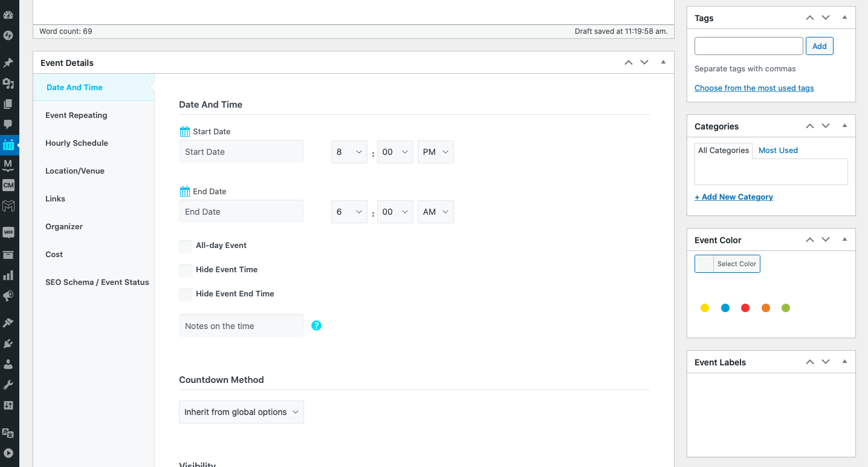Click the Plugins sidebar icon
Viewport: 868px width, 467px height.
point(8,344)
